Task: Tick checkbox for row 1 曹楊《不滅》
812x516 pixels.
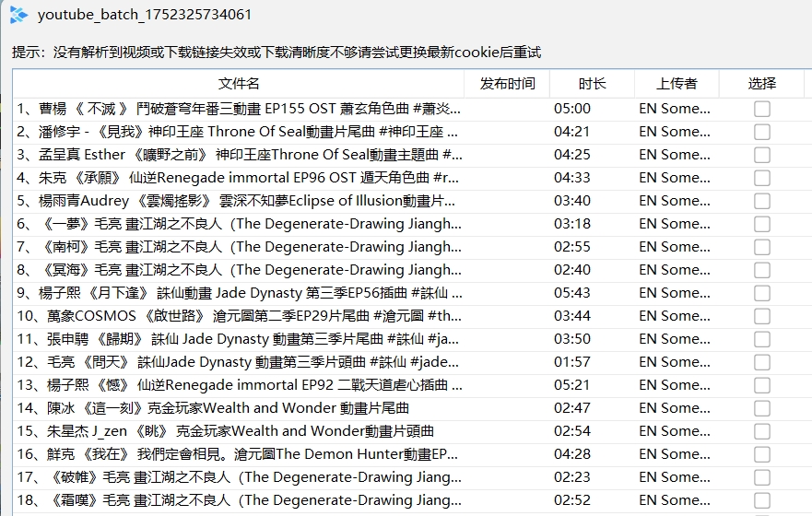Action: 761,109
